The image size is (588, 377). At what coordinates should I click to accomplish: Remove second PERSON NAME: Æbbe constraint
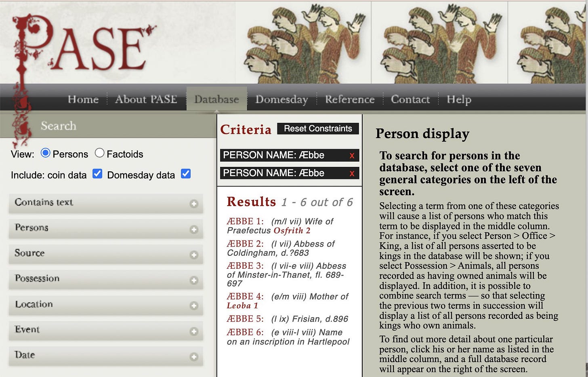[352, 173]
